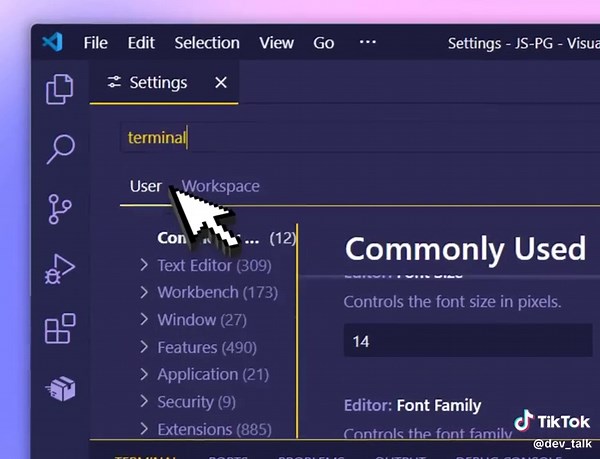Open the Run and Debug view
600x459 pixels.
point(60,269)
